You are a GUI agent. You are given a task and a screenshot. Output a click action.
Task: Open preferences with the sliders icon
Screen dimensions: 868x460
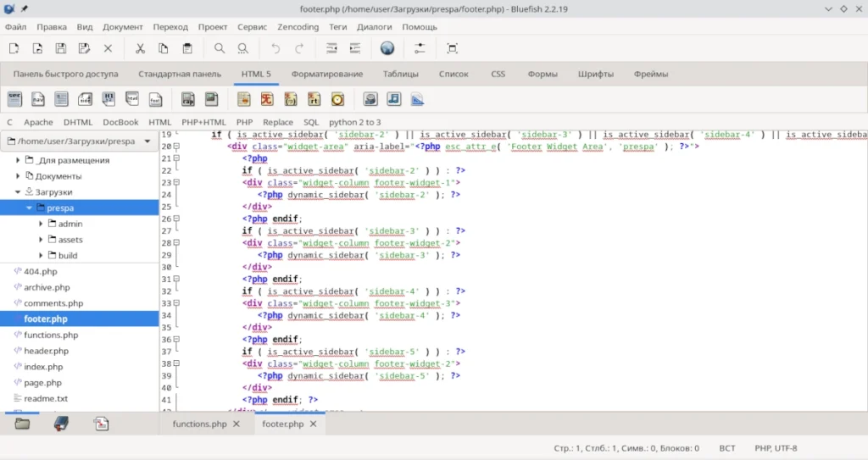pyautogui.click(x=420, y=49)
